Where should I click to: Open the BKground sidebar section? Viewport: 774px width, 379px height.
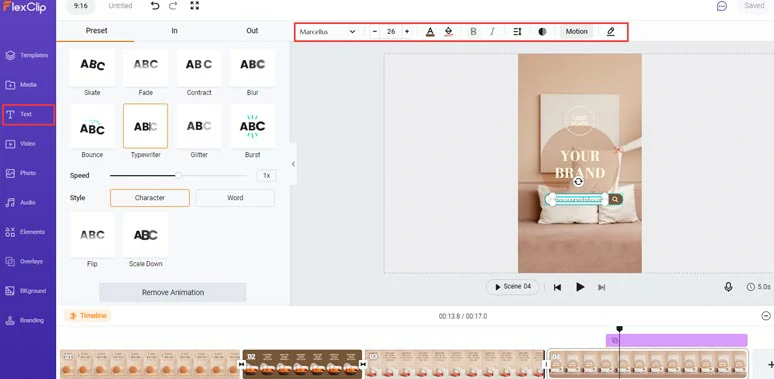click(26, 291)
